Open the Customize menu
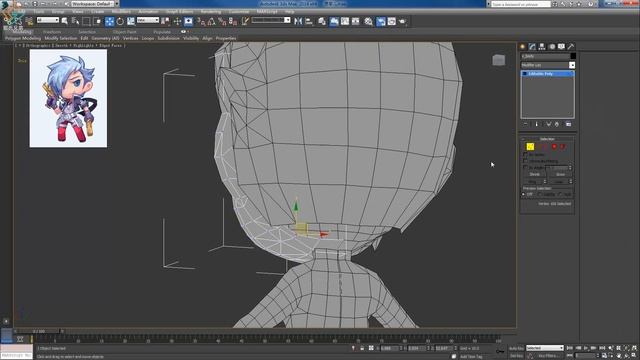Screen dimensions: 640x360 point(239,12)
